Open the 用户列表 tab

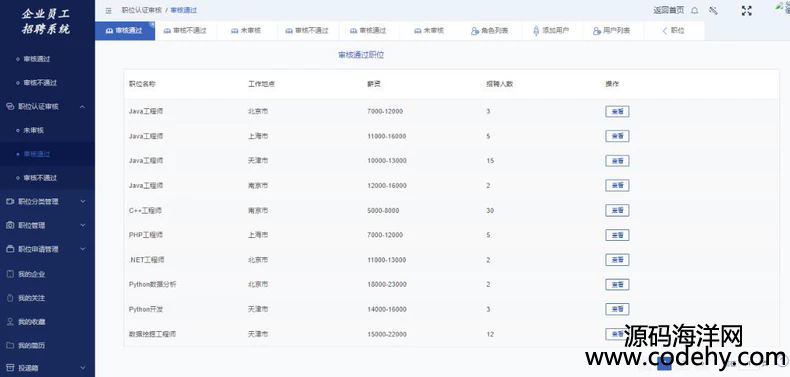[x=612, y=31]
